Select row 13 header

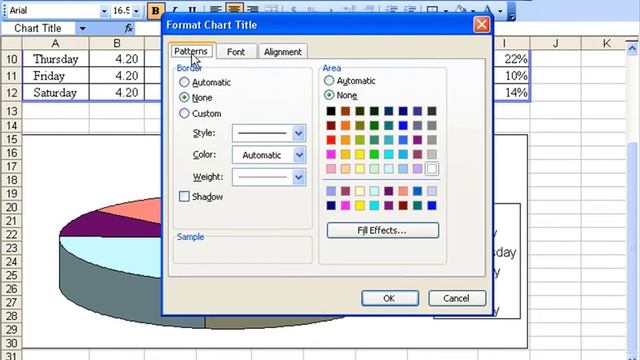(x=11, y=111)
